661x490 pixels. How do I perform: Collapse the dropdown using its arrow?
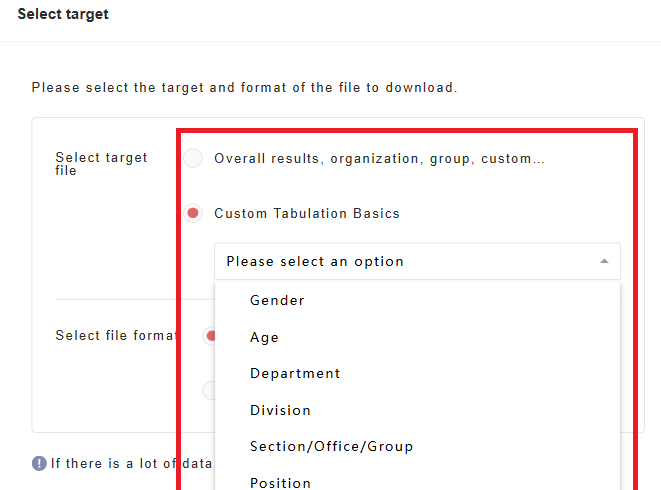coord(604,261)
